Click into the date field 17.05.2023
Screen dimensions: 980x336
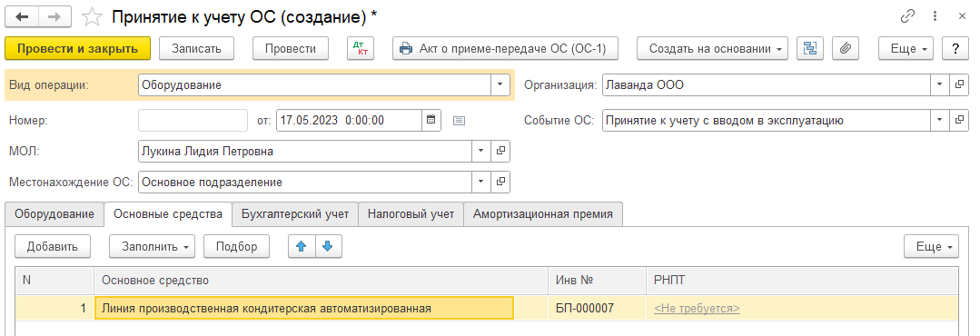[349, 120]
